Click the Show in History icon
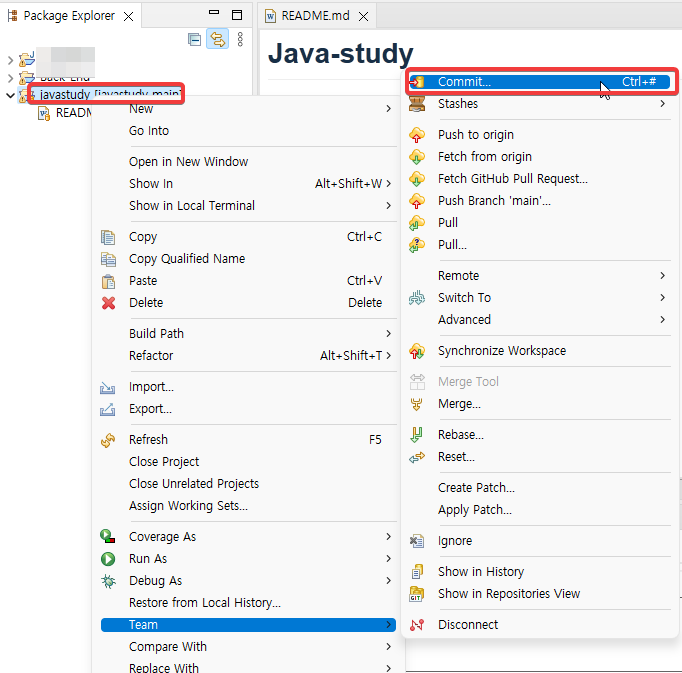682x673 pixels. [x=417, y=572]
